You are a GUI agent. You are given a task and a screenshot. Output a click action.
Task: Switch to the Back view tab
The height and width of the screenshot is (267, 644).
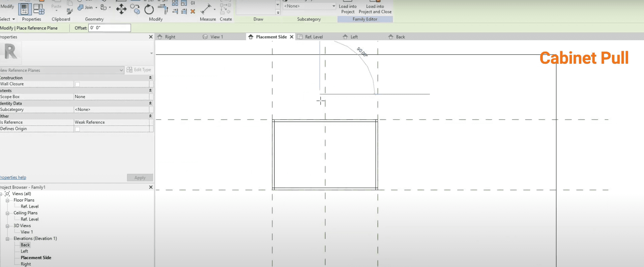[400, 37]
